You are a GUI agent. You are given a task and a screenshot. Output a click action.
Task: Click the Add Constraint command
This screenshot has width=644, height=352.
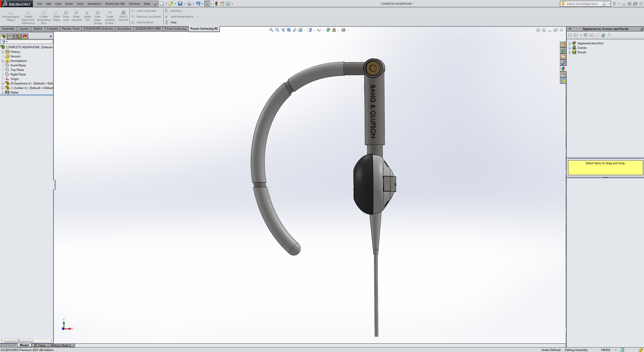pos(144,11)
